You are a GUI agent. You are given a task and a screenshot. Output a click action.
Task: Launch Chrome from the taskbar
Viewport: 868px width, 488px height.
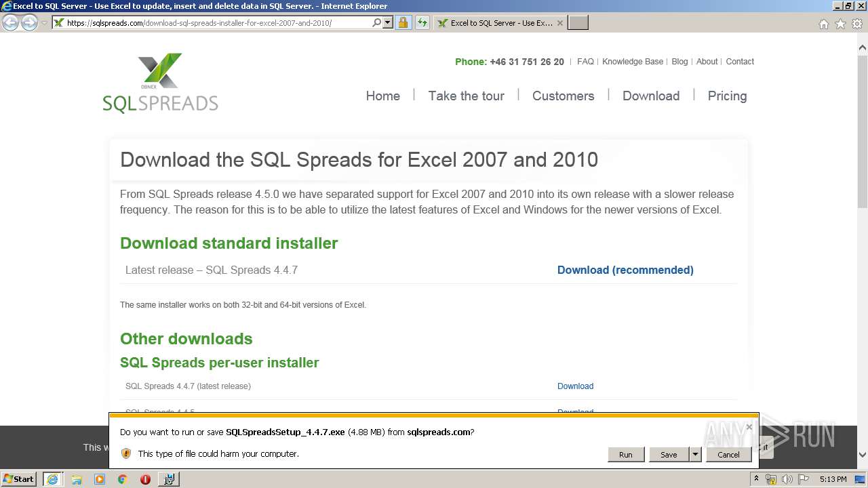tap(122, 479)
